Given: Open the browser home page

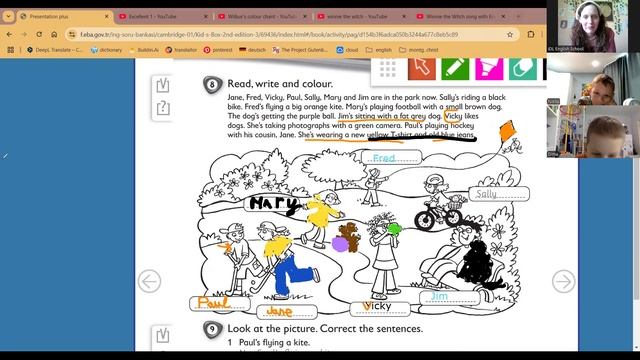Looking at the screenshot, I should pos(54,35).
